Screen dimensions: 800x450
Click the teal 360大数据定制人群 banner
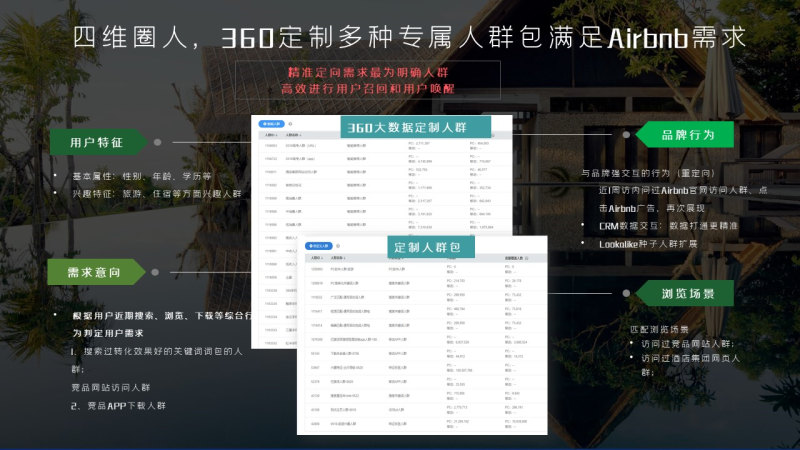(416, 127)
